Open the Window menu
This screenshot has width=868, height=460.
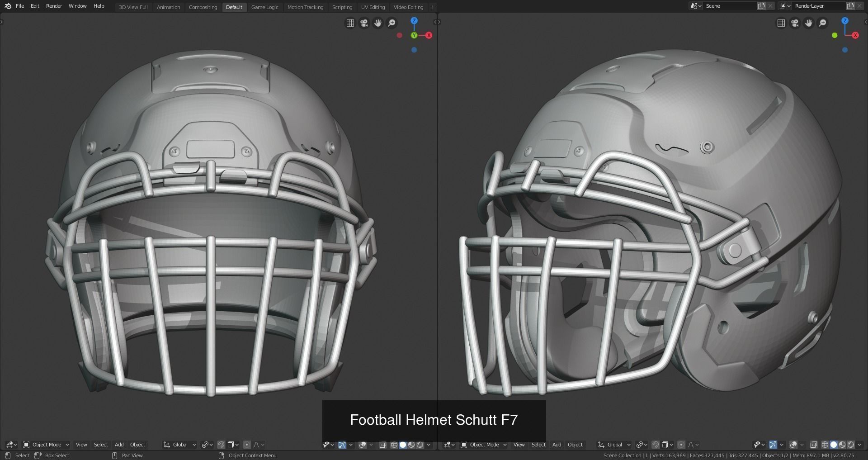click(x=77, y=6)
